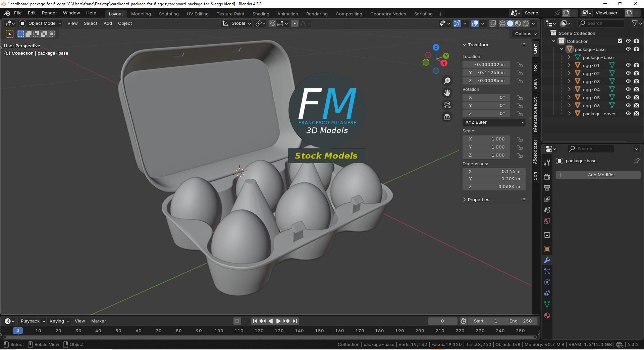Switch to rendered viewport shading
Image resolution: width=644 pixels, height=350 pixels.
click(526, 23)
